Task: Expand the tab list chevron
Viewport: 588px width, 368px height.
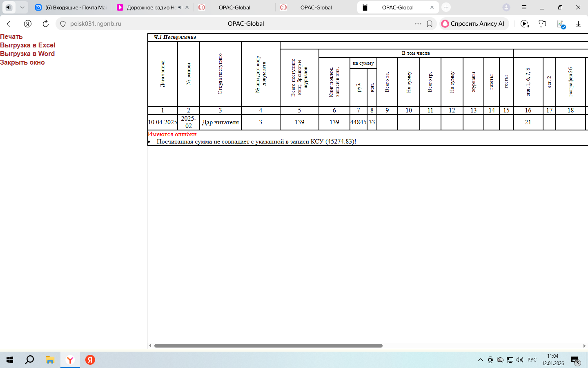Action: click(22, 7)
